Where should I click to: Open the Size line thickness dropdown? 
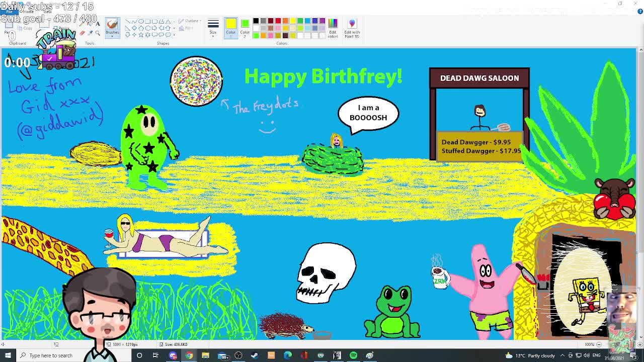pos(213,28)
